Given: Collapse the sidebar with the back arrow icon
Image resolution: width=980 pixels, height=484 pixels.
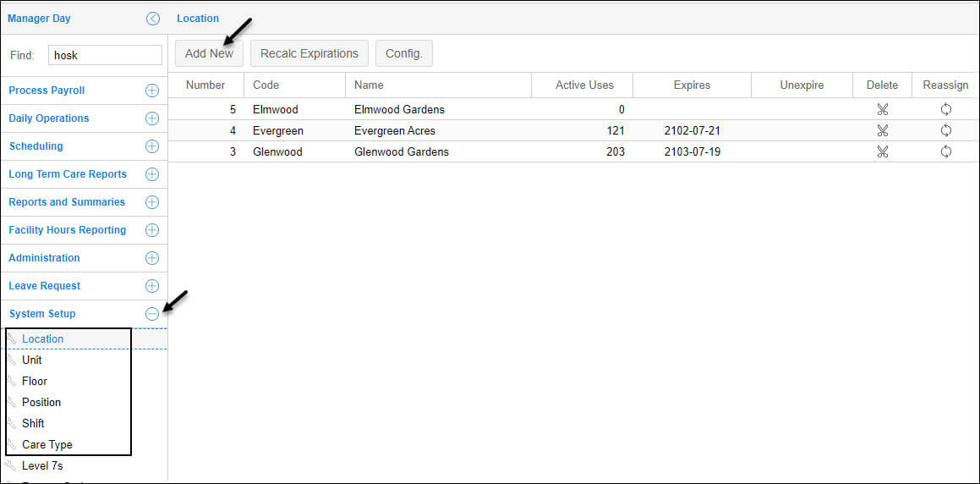Looking at the screenshot, I should click(x=153, y=19).
